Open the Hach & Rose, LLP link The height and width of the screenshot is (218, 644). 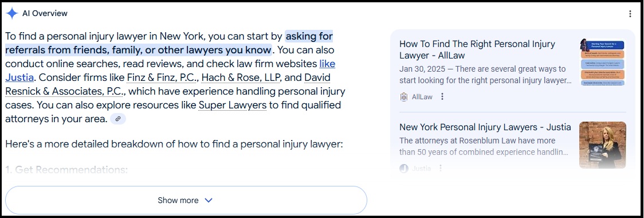tap(240, 77)
